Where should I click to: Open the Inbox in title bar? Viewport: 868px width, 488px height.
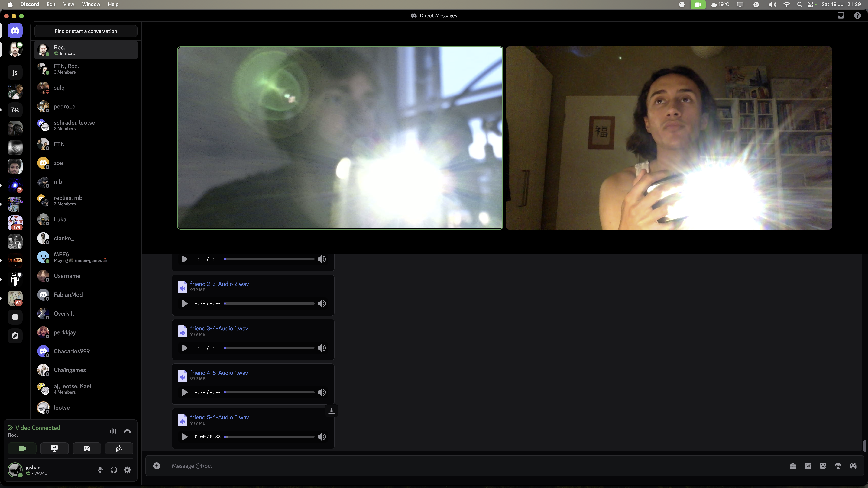pos(841,15)
